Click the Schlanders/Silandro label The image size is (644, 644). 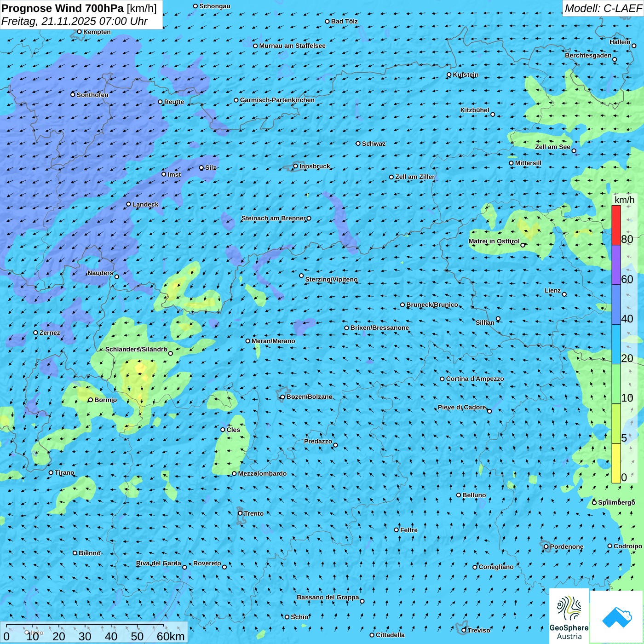click(x=136, y=349)
